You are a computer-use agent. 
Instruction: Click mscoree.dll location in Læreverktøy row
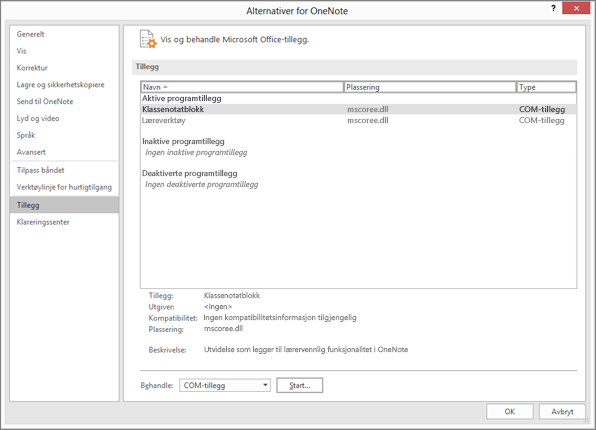pyautogui.click(x=368, y=120)
